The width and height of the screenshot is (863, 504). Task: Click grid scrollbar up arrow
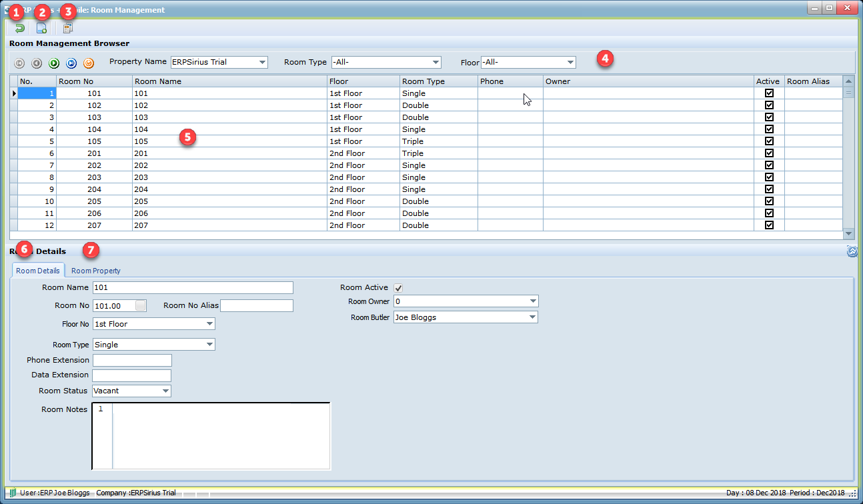click(x=849, y=81)
